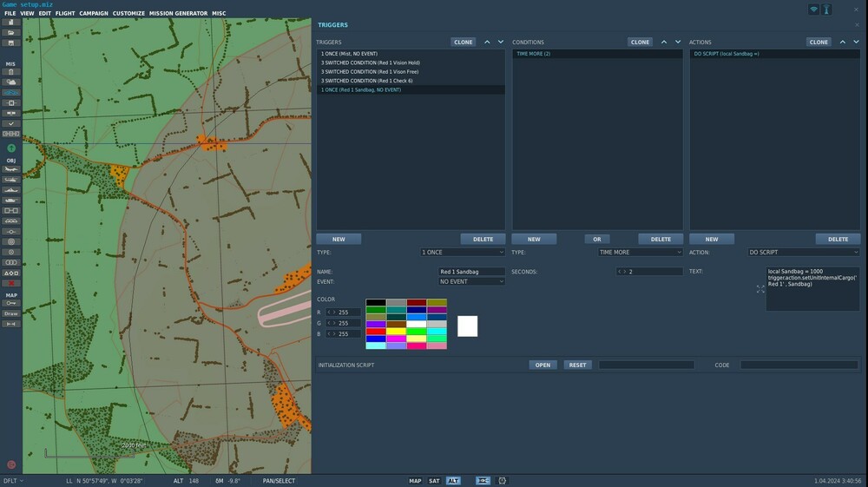Click the save mission icon in sidebar
Image resolution: width=868 pixels, height=487 pixels.
[11, 43]
